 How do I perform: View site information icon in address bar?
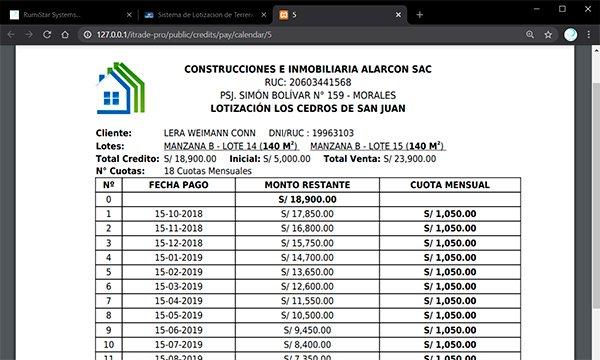[x=88, y=35]
